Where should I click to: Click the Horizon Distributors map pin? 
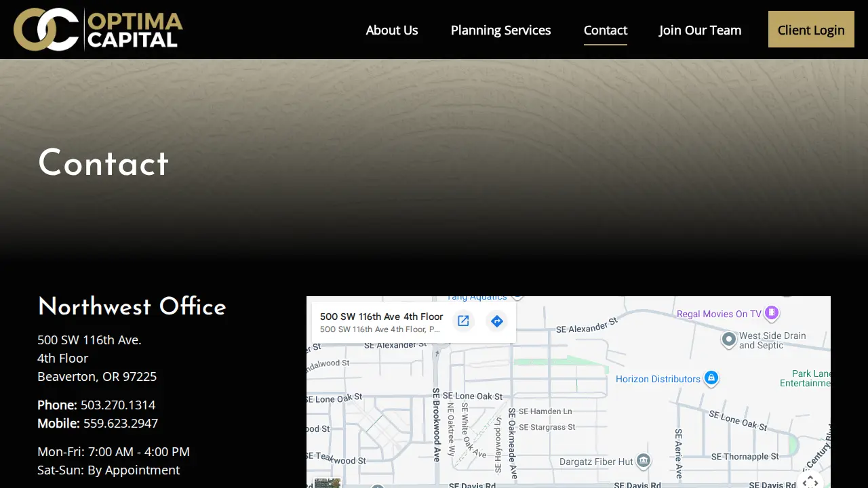click(x=711, y=378)
